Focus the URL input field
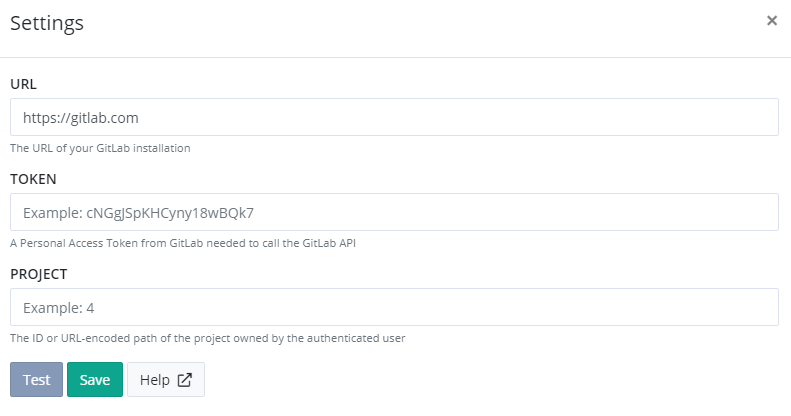 (x=394, y=117)
